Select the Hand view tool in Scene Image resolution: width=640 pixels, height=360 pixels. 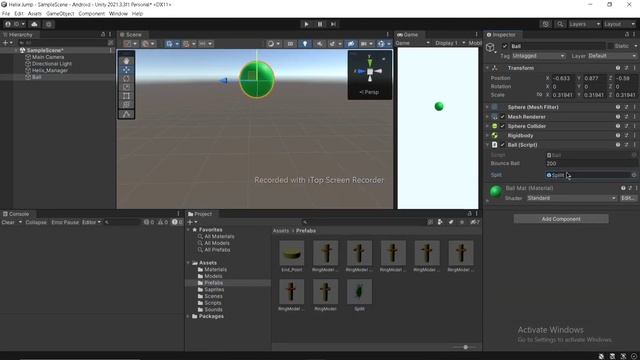(126, 61)
